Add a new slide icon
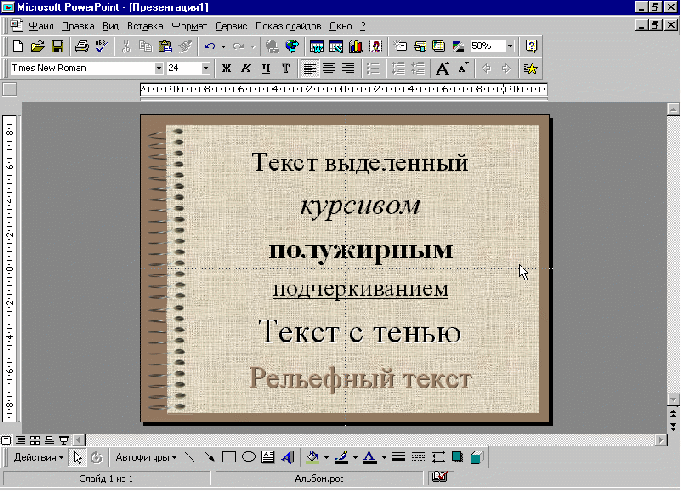The width and height of the screenshot is (681, 491). pyautogui.click(x=400, y=46)
